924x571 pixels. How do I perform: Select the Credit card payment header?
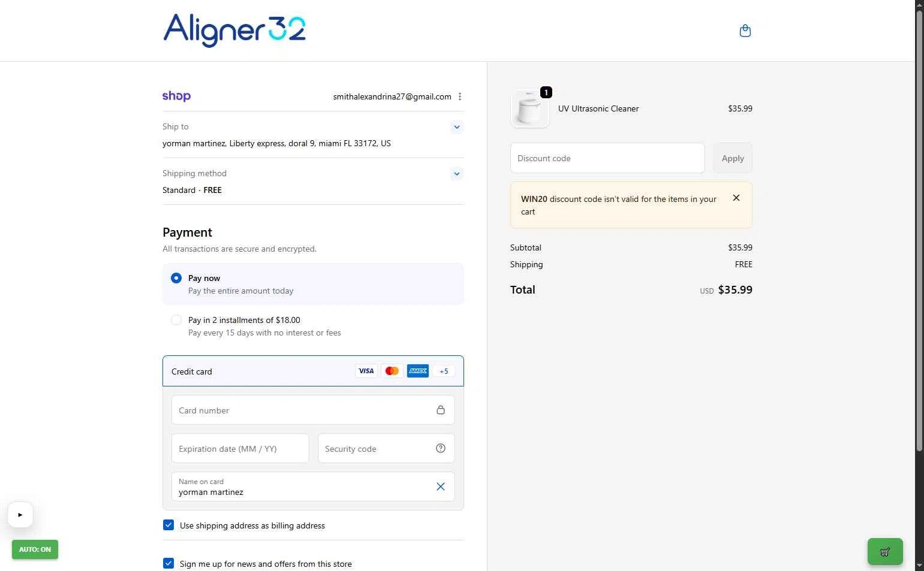(313, 371)
